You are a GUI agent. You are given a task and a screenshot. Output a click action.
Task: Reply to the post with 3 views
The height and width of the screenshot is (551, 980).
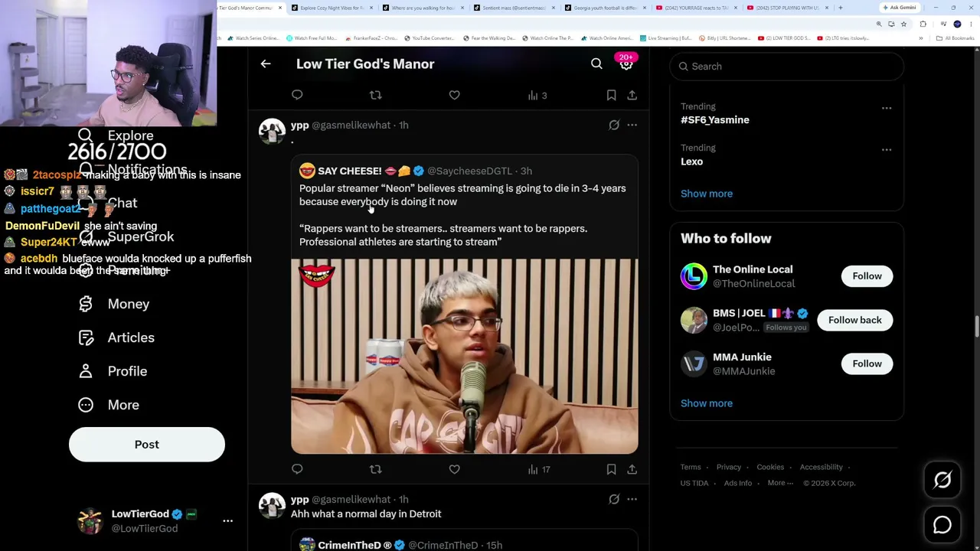point(297,95)
